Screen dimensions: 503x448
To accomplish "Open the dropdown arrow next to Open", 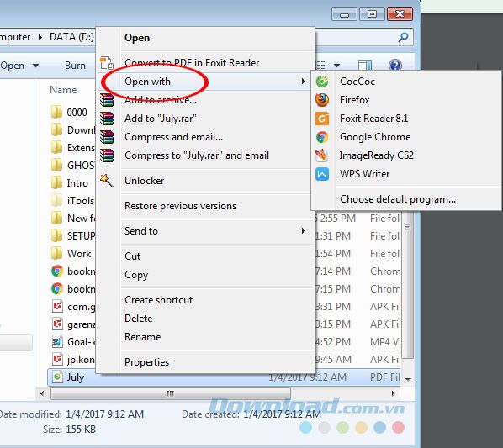I will click(x=35, y=66).
